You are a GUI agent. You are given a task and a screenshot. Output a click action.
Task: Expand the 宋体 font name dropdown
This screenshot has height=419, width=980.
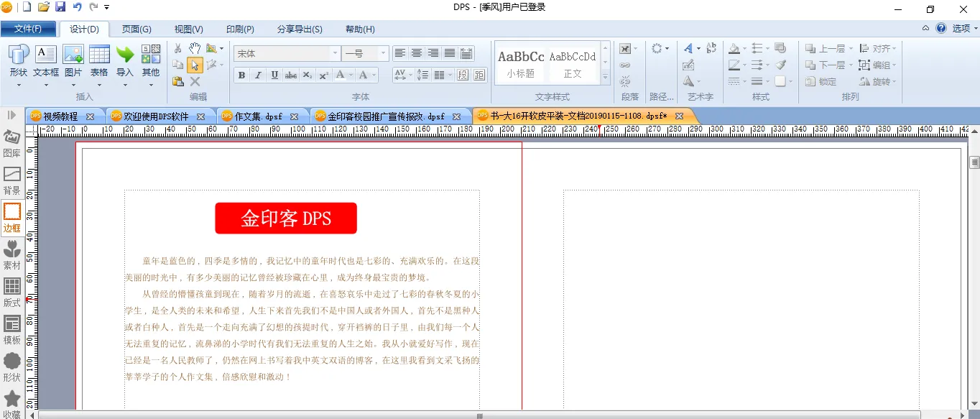[335, 54]
